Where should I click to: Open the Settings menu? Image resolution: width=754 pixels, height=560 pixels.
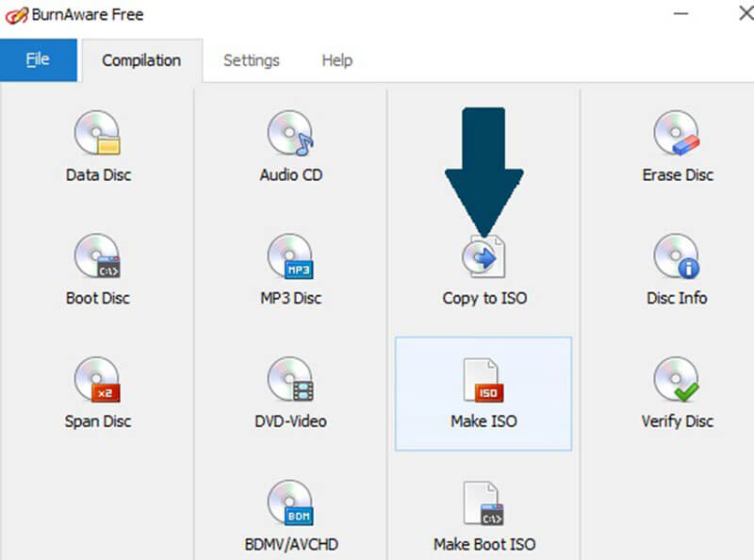point(251,59)
